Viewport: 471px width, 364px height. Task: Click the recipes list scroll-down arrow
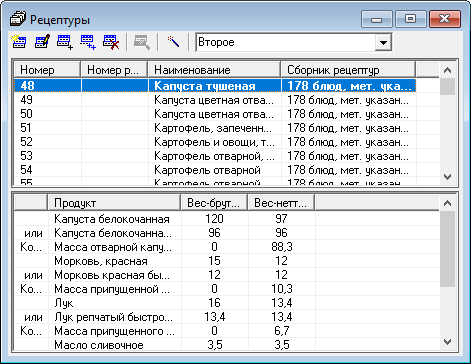[447, 177]
